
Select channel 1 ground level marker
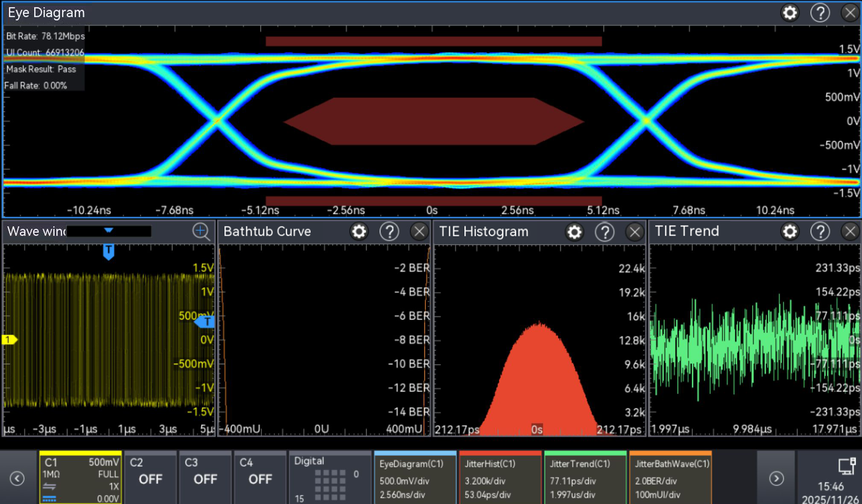9,340
